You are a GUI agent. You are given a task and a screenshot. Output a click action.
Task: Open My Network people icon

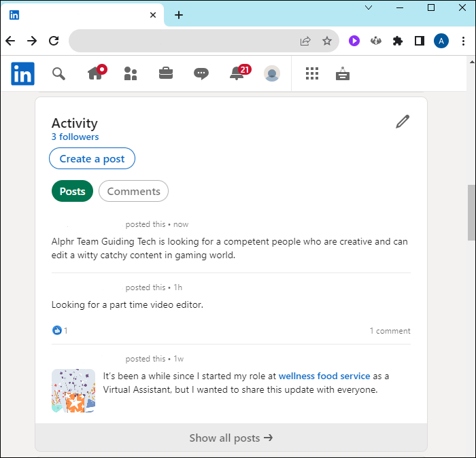(131, 73)
